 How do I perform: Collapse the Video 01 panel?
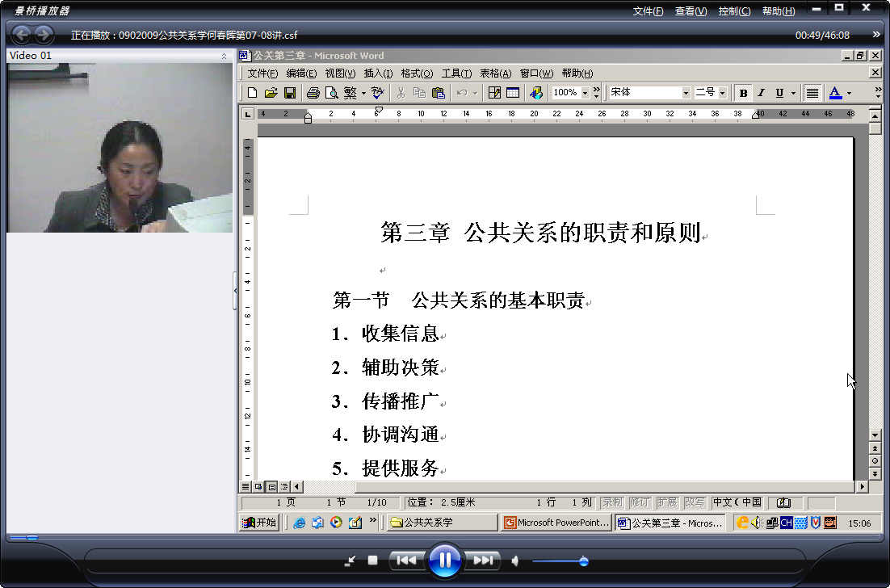pyautogui.click(x=225, y=56)
